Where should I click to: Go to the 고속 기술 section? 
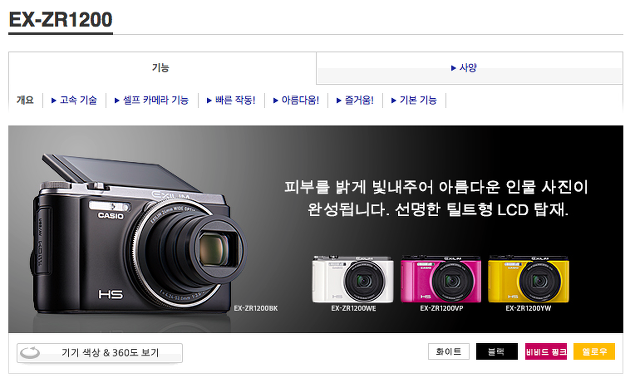74,100
